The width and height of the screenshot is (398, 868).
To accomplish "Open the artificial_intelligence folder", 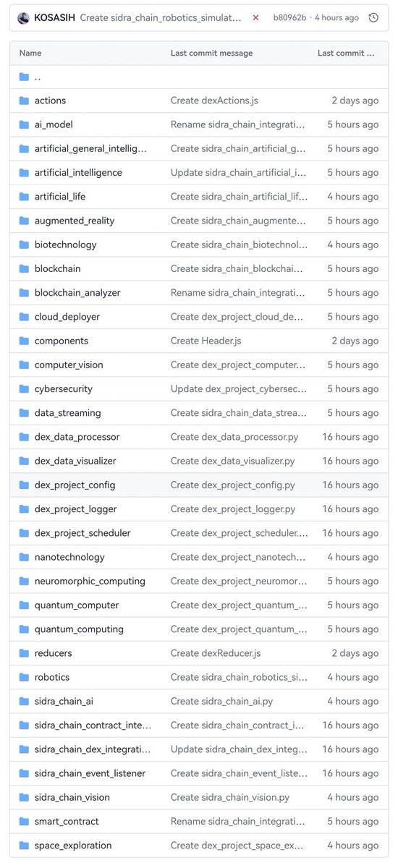I will tap(78, 173).
